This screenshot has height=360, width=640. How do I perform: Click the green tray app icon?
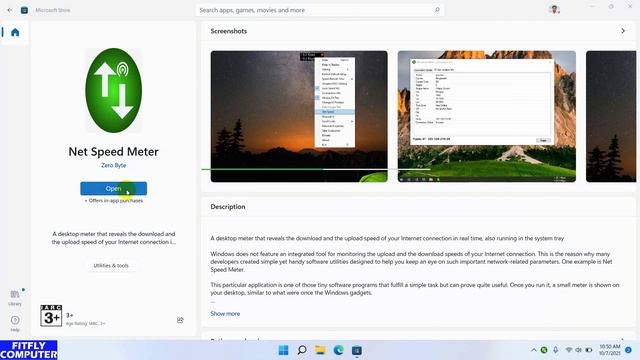tap(544, 350)
